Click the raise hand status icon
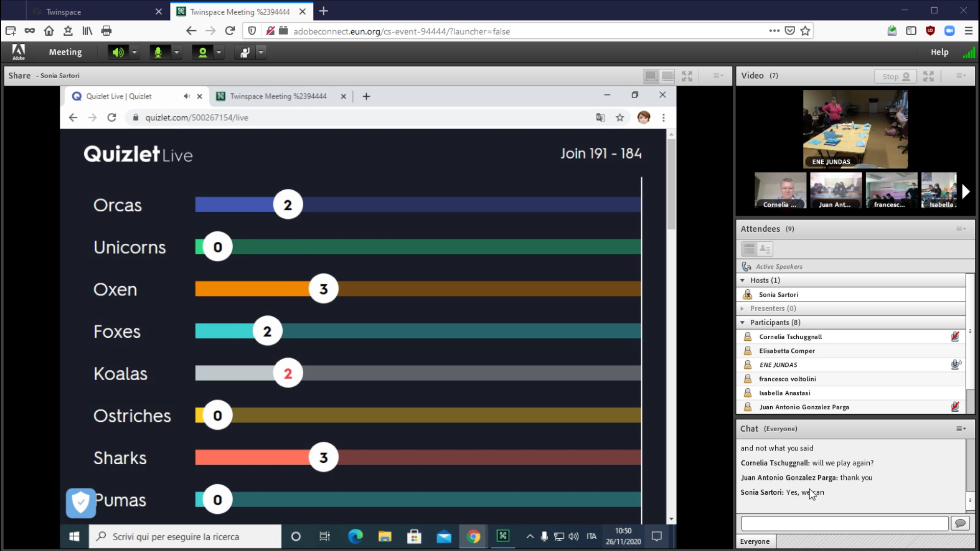 [245, 52]
